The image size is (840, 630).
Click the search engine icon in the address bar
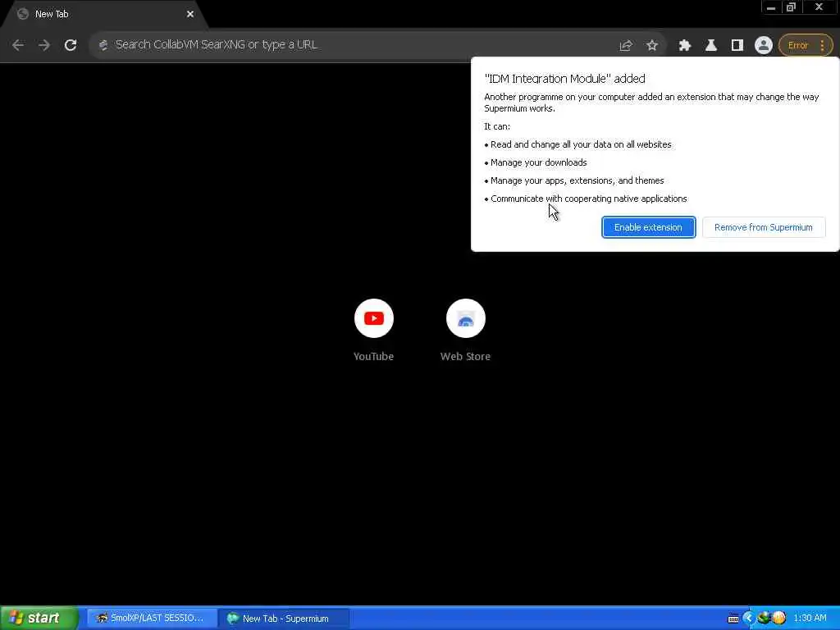click(x=103, y=46)
